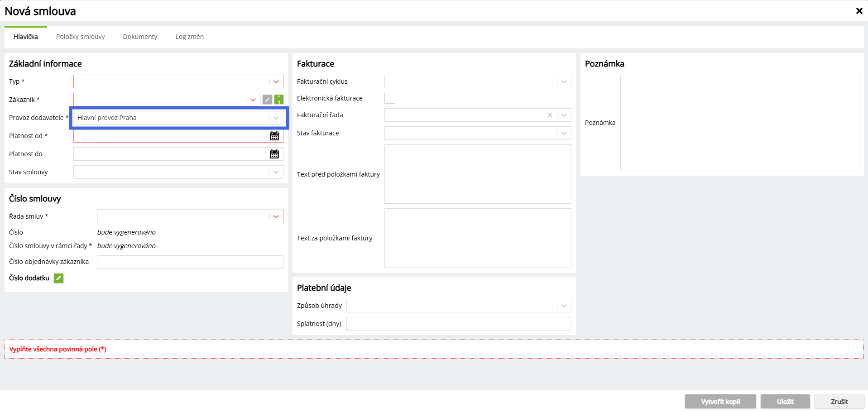Clear the Fakturační řada selection

point(550,115)
